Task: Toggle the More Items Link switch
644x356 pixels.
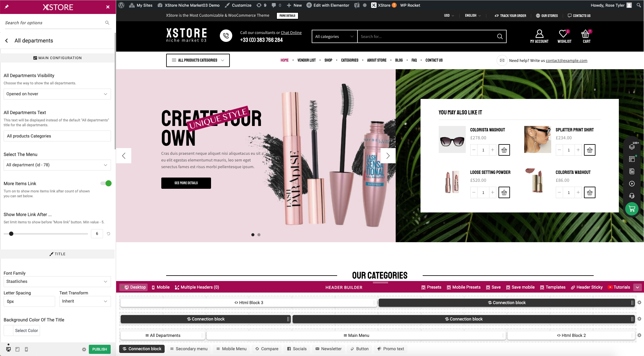Action: point(106,183)
